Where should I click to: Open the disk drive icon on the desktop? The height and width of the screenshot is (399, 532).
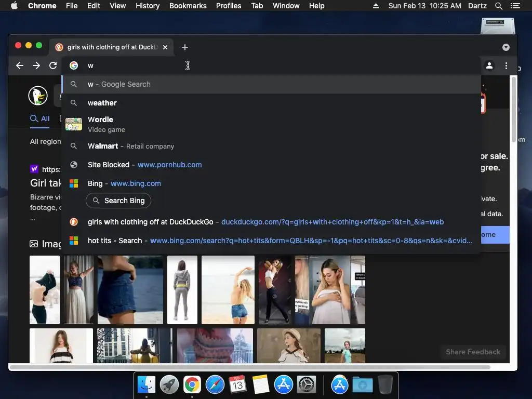pyautogui.click(x=498, y=26)
